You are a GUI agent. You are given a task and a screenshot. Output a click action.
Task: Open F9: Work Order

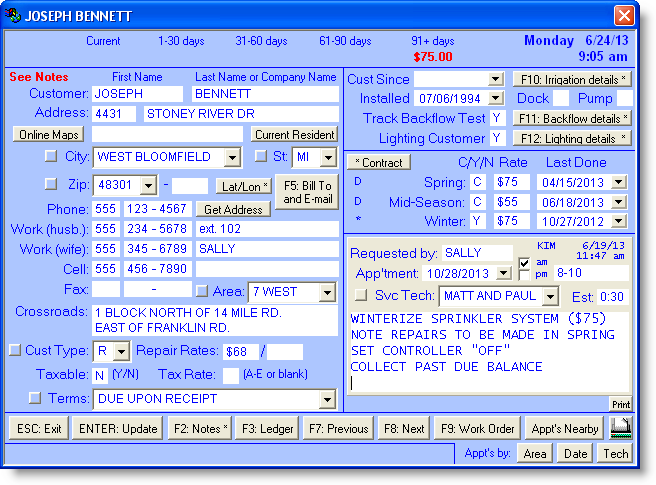[x=477, y=428]
